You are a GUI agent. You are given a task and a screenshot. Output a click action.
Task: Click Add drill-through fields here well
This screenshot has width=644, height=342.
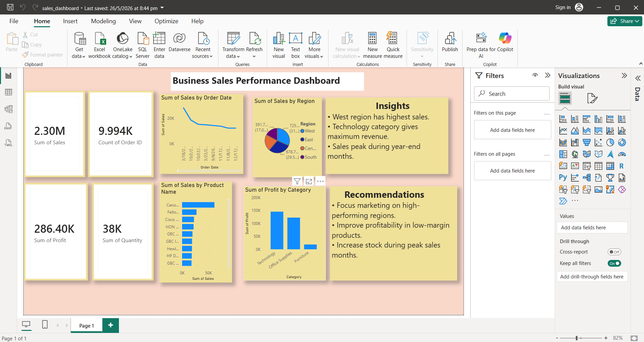[x=592, y=276]
